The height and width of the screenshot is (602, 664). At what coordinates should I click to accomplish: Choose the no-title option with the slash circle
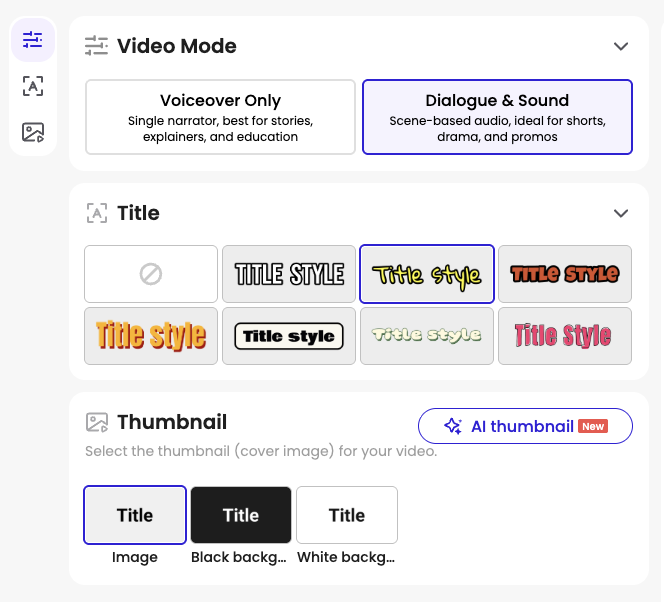click(151, 274)
